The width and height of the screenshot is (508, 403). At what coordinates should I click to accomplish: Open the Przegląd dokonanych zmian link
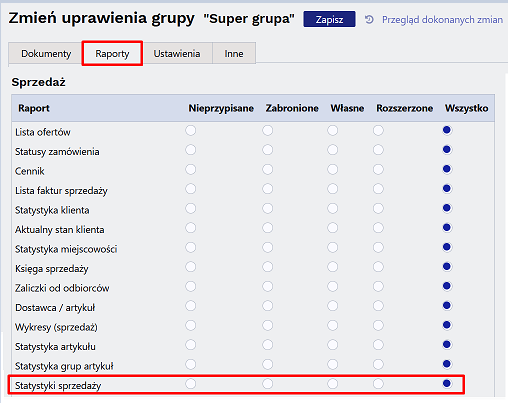pyautogui.click(x=442, y=20)
